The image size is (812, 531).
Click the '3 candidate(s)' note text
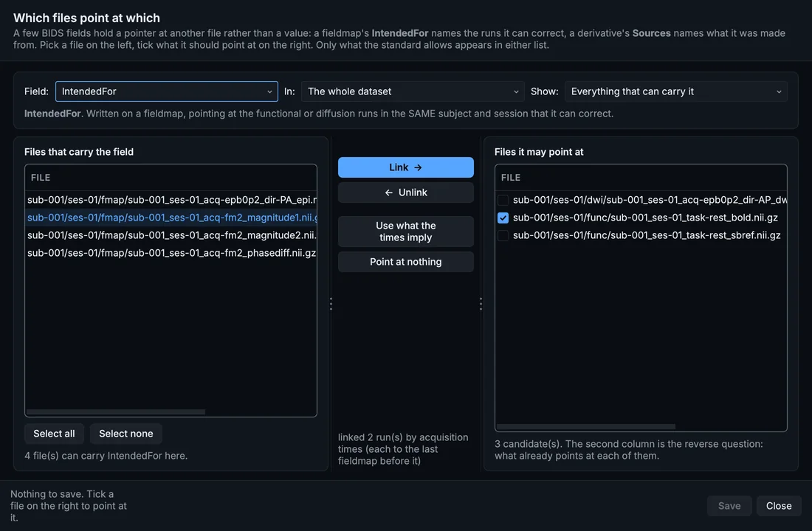(629, 450)
